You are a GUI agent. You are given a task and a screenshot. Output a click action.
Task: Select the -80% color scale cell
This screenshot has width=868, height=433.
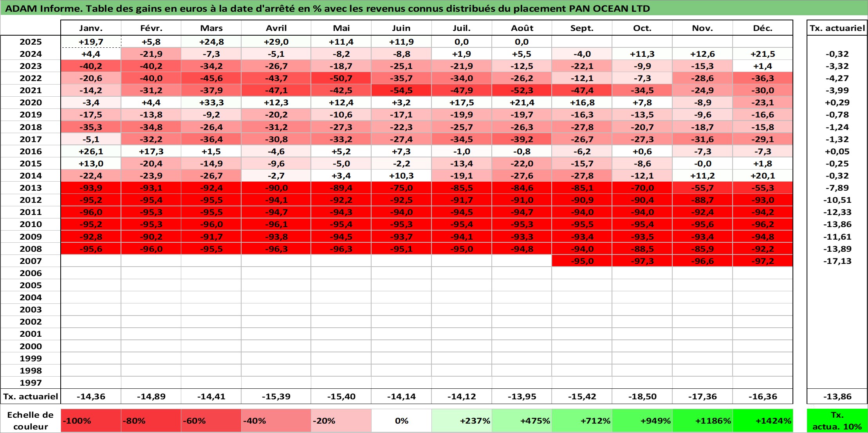151,421
